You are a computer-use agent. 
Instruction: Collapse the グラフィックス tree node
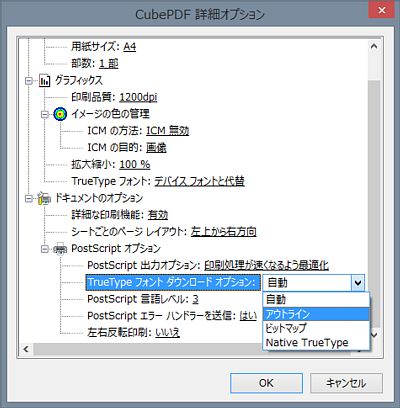[29, 81]
